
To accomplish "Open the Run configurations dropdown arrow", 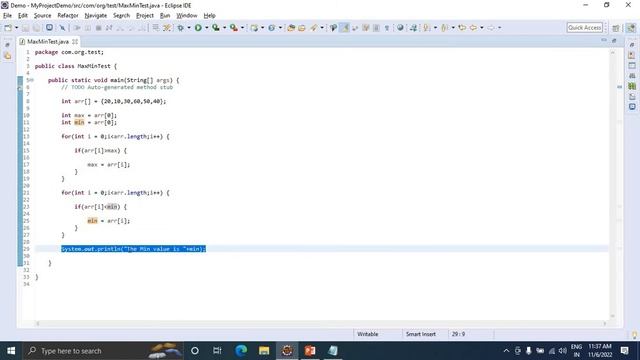I will pyautogui.click(x=207, y=28).
